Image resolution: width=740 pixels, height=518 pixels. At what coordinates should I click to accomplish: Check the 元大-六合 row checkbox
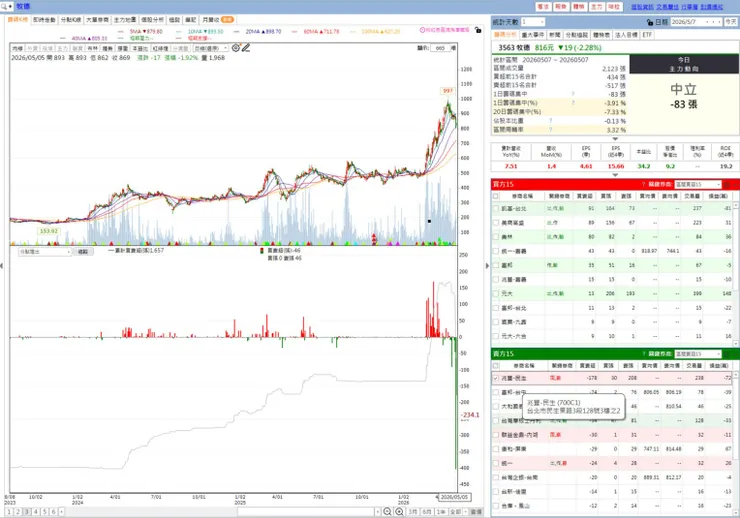496,336
